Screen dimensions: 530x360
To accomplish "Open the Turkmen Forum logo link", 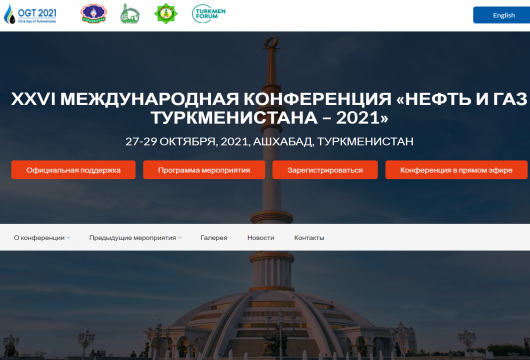I will 209,14.
